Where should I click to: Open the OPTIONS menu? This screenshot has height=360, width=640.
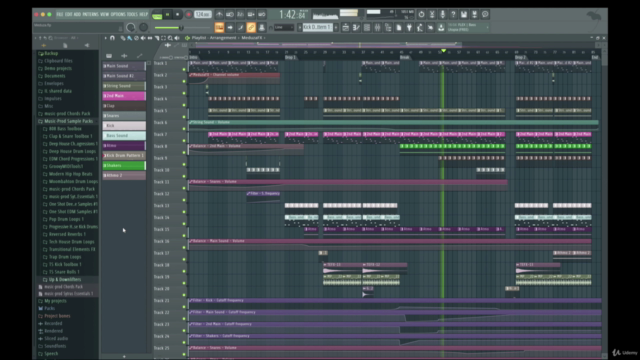pos(118,14)
